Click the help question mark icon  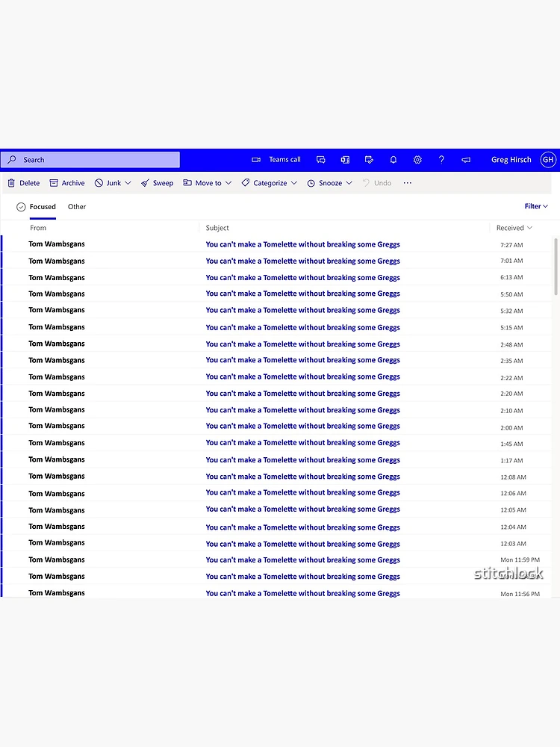(x=441, y=160)
